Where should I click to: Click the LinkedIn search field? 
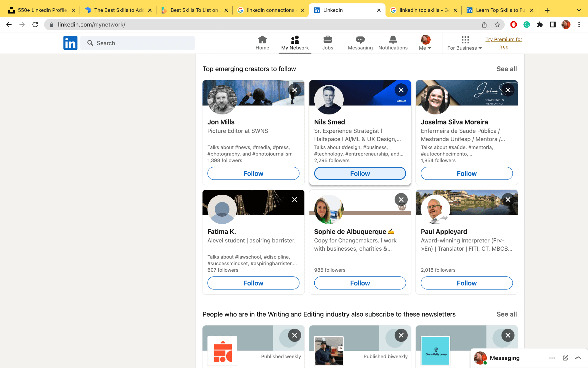(138, 43)
